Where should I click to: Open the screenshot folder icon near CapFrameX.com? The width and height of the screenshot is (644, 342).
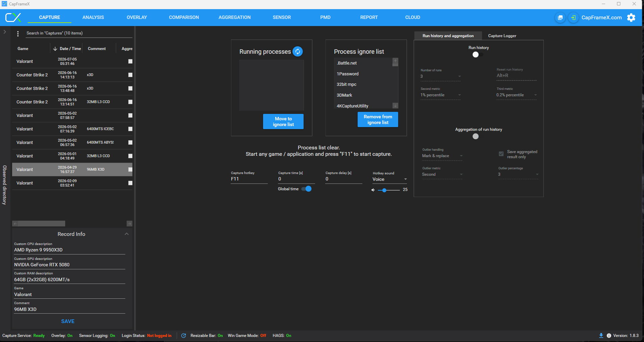[560, 18]
